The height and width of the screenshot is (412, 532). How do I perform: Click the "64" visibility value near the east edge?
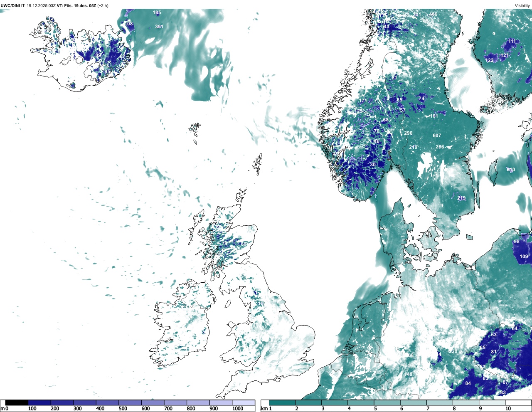click(x=515, y=328)
